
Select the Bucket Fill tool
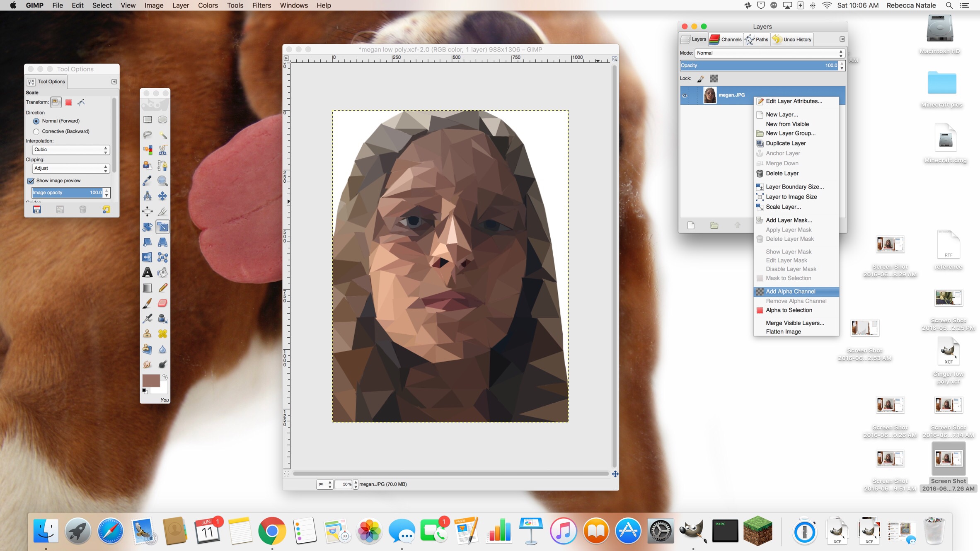[162, 273]
